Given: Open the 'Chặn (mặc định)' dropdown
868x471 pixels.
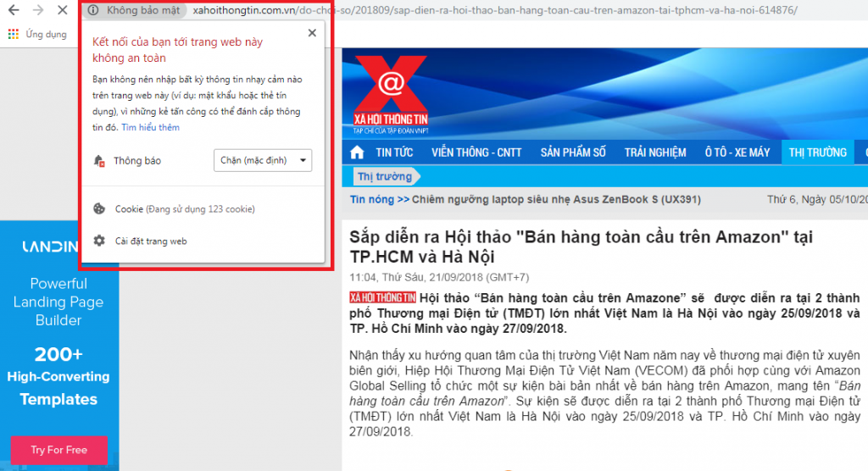Looking at the screenshot, I should point(263,160).
